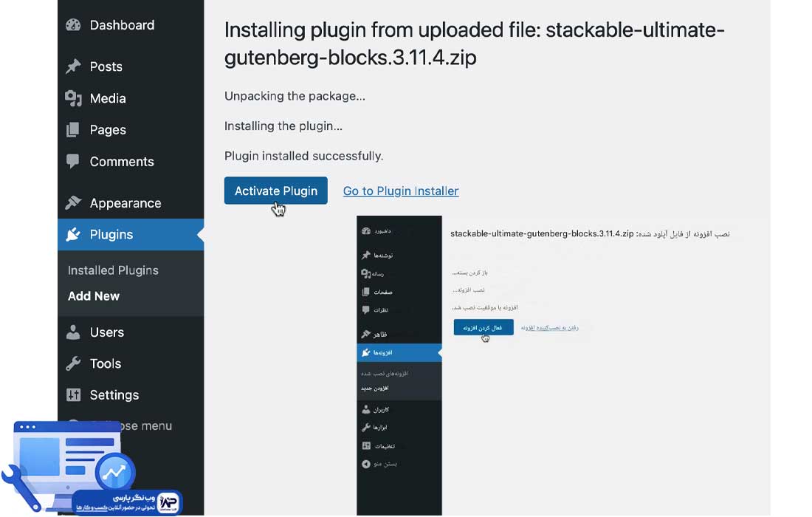The width and height of the screenshot is (812, 517).
Task: Click the رسانه media icon in Persian screenshot
Action: click(x=366, y=273)
